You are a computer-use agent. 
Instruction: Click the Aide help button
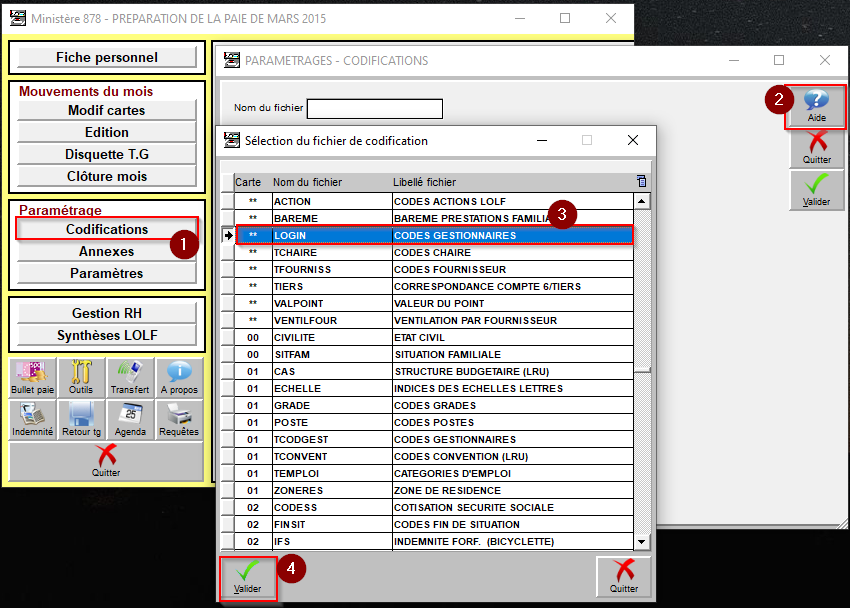coord(816,106)
